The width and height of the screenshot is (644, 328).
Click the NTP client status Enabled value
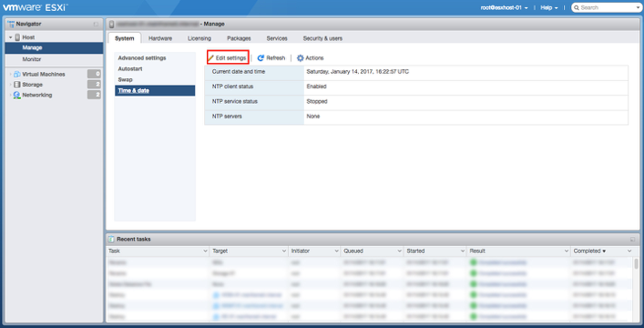[x=316, y=87]
